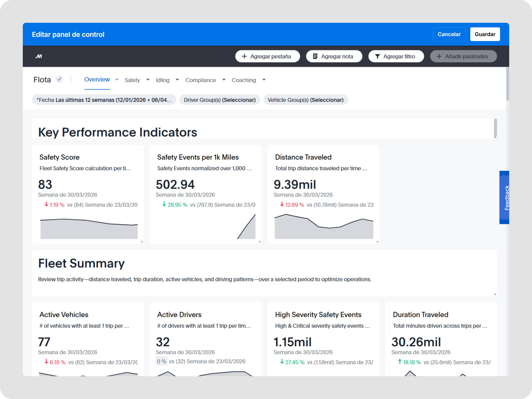Open the Fecha date range filter
The height and width of the screenshot is (399, 532).
(x=104, y=100)
